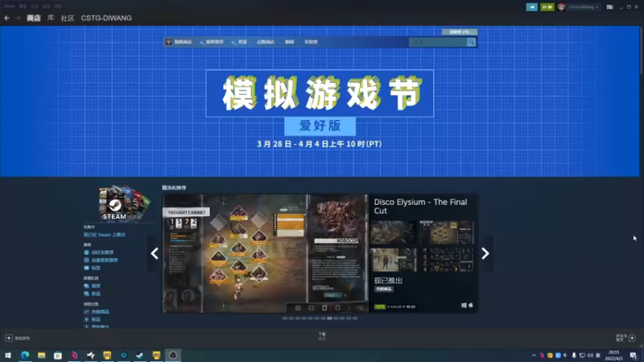The height and width of the screenshot is (362, 644).
Task: Click the 爱好版 banner label
Action: pyautogui.click(x=320, y=125)
